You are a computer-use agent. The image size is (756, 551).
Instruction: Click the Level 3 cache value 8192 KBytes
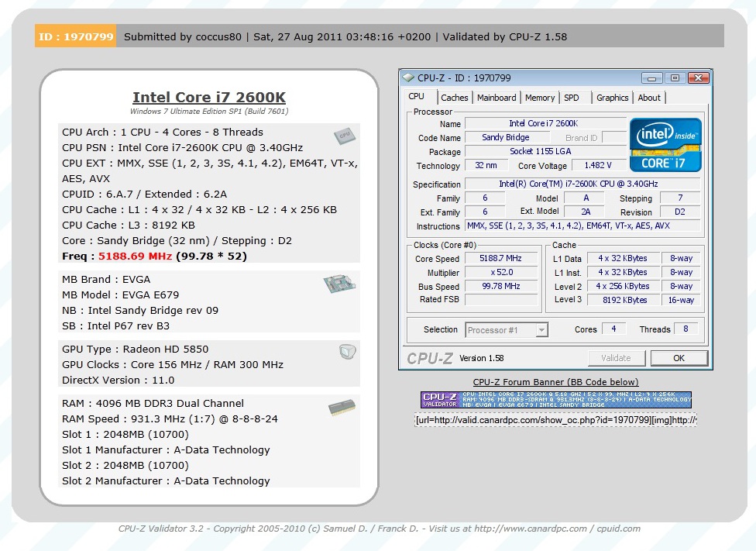coord(623,300)
